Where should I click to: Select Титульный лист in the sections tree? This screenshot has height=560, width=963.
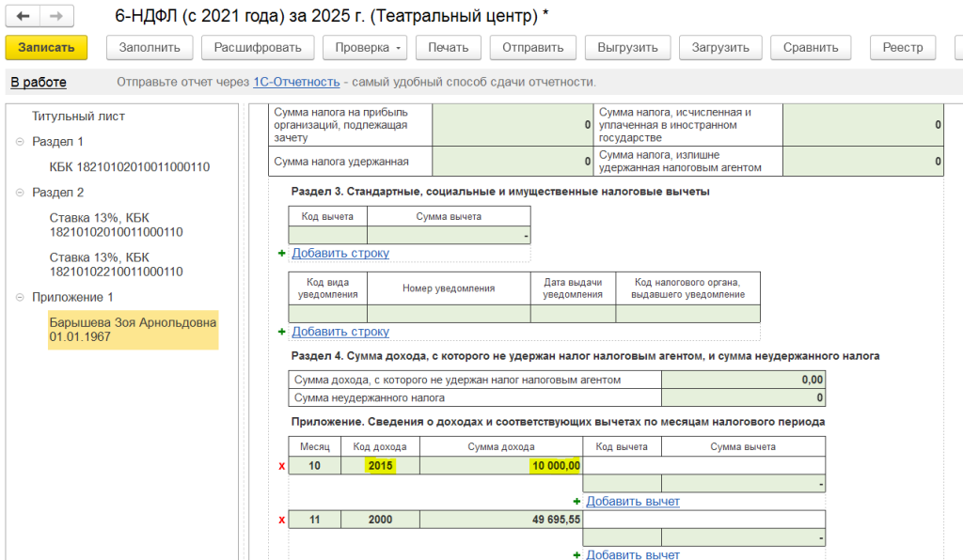point(78,117)
